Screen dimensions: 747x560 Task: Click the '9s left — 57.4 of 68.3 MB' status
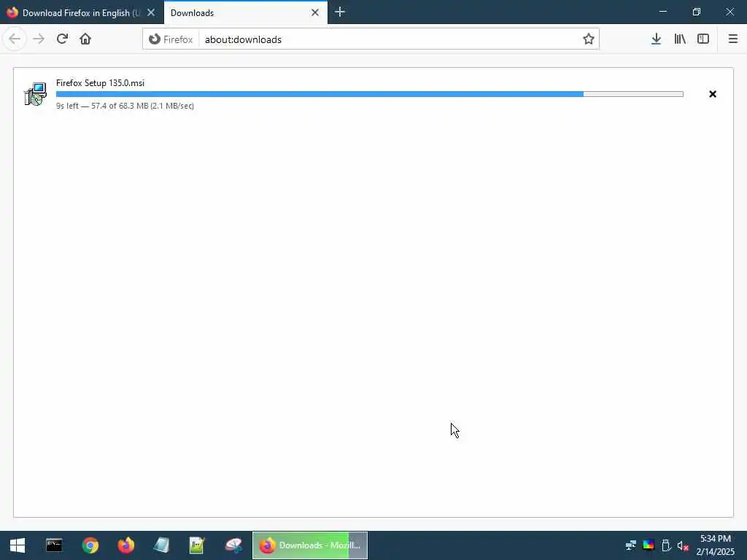coord(125,106)
